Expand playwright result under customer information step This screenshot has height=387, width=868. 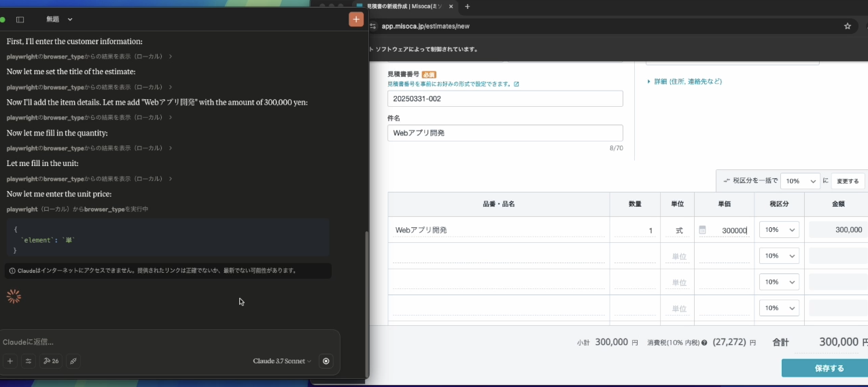[89, 56]
